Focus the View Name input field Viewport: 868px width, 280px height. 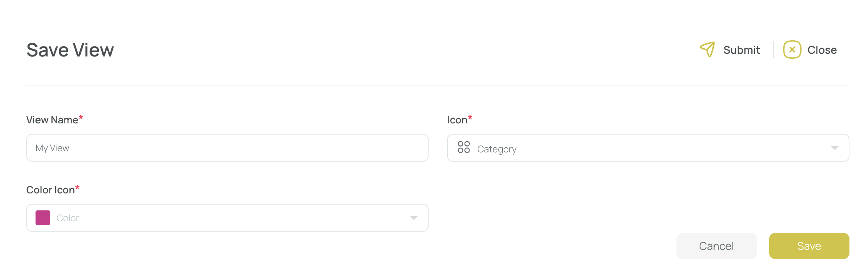pyautogui.click(x=227, y=148)
